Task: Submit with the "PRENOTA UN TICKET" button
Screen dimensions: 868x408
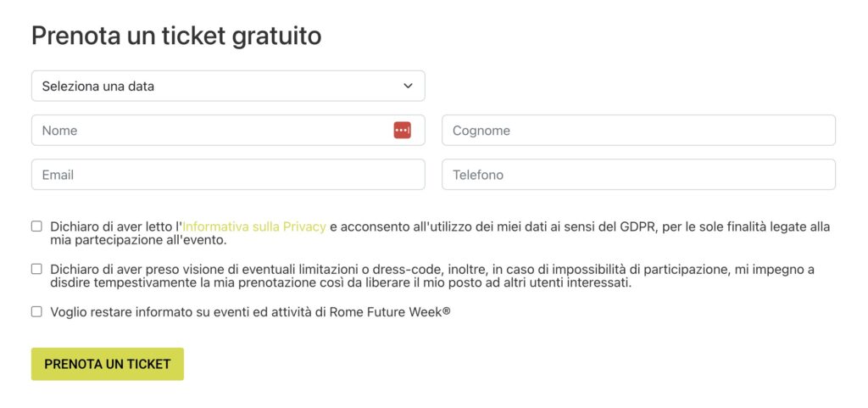Action: coord(108,364)
